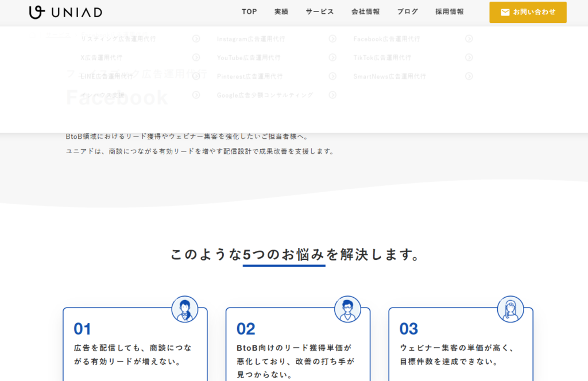Click text '目標件数を達成できない。'
The image size is (588, 381).
click(449, 361)
